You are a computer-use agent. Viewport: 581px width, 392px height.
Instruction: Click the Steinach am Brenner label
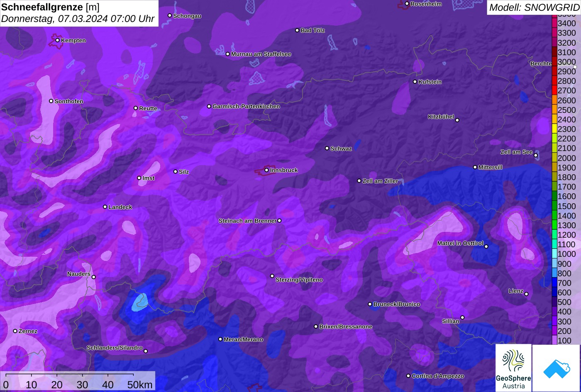(247, 221)
